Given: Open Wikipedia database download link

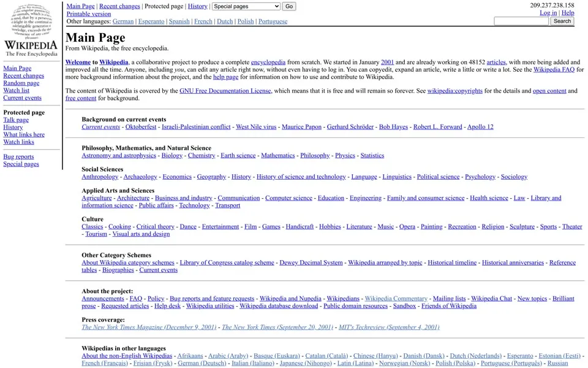Looking at the screenshot, I should [x=279, y=306].
